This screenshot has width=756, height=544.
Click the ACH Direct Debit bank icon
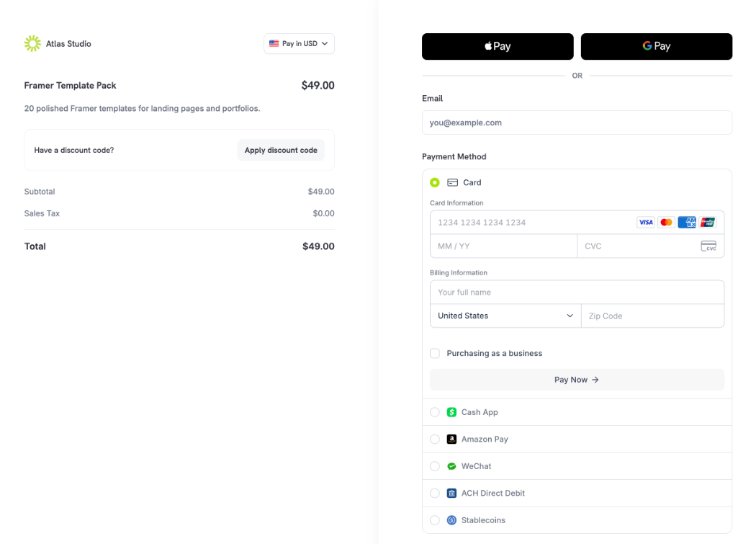tap(451, 494)
